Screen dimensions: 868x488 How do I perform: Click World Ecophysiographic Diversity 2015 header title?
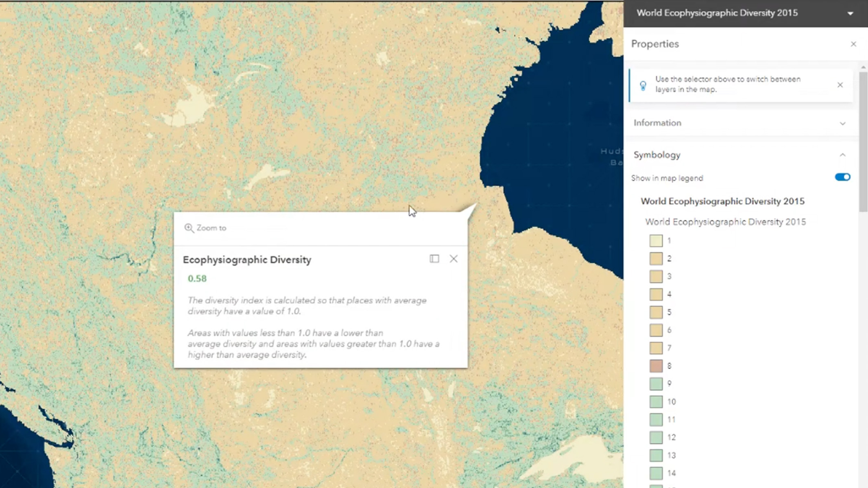click(x=717, y=13)
